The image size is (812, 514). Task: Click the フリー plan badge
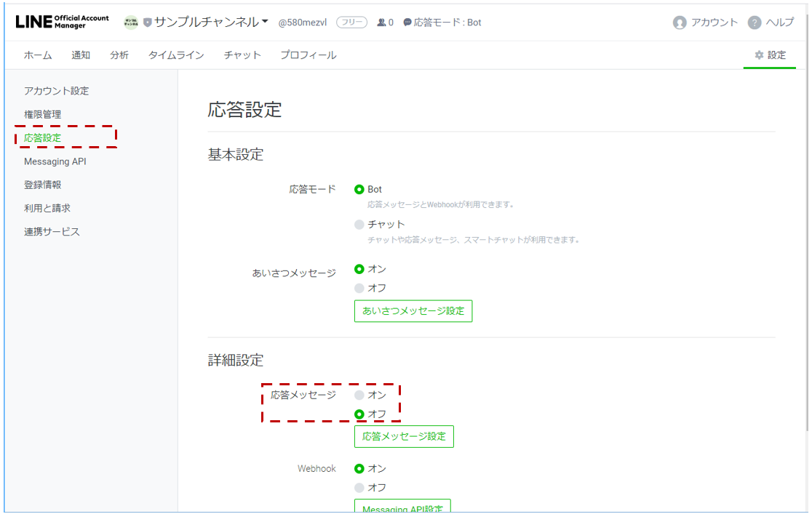(x=351, y=22)
